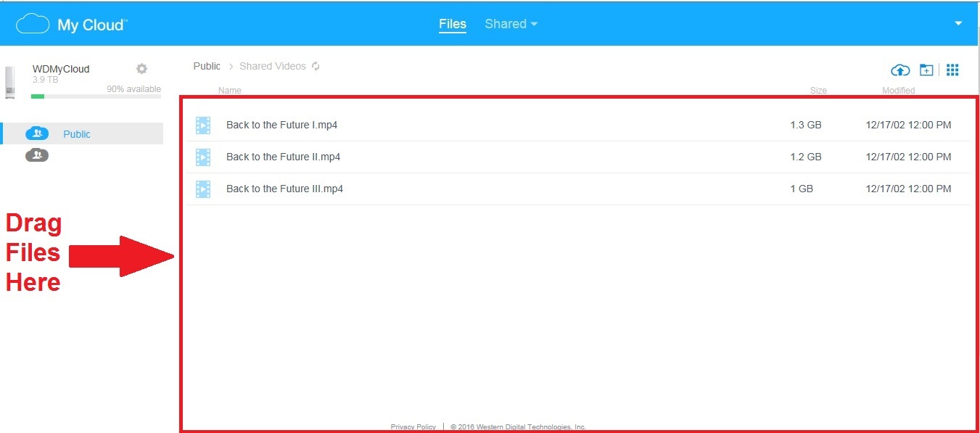Select the Public share icon
This screenshot has height=433, width=980.
click(37, 133)
